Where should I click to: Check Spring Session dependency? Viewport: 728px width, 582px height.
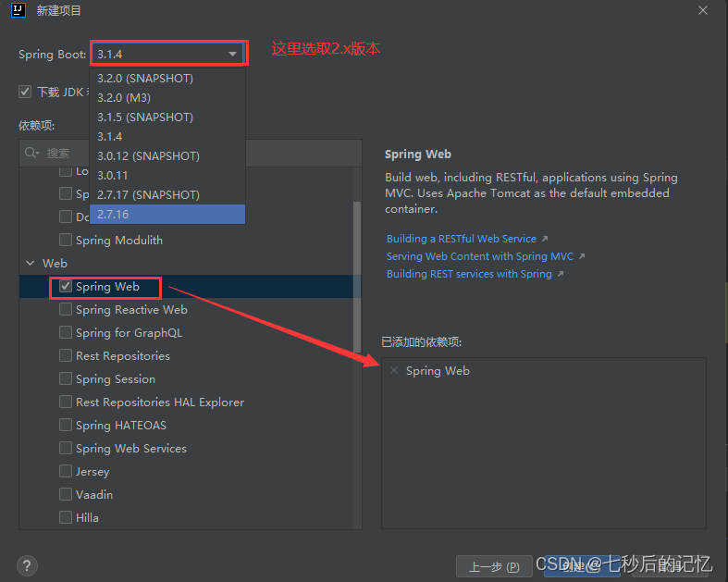coord(66,379)
